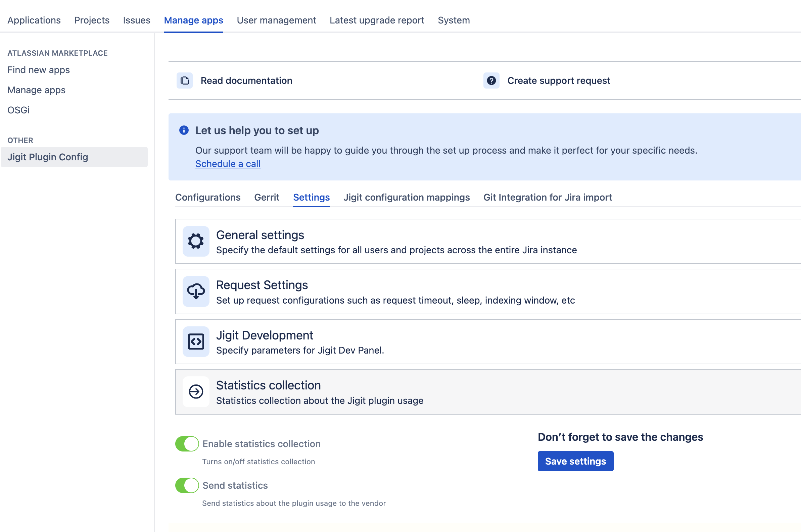The height and width of the screenshot is (532, 801).
Task: Switch to the Configurations tab
Action: tap(208, 197)
